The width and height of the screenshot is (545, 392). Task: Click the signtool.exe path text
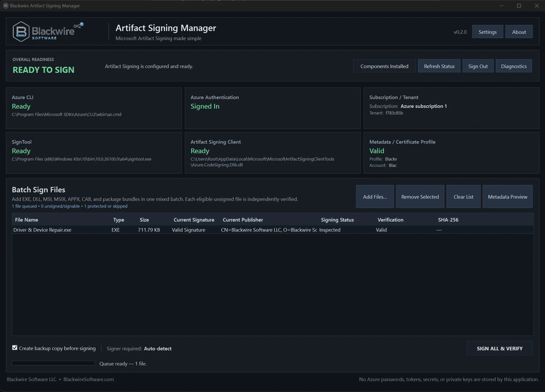(x=81, y=159)
